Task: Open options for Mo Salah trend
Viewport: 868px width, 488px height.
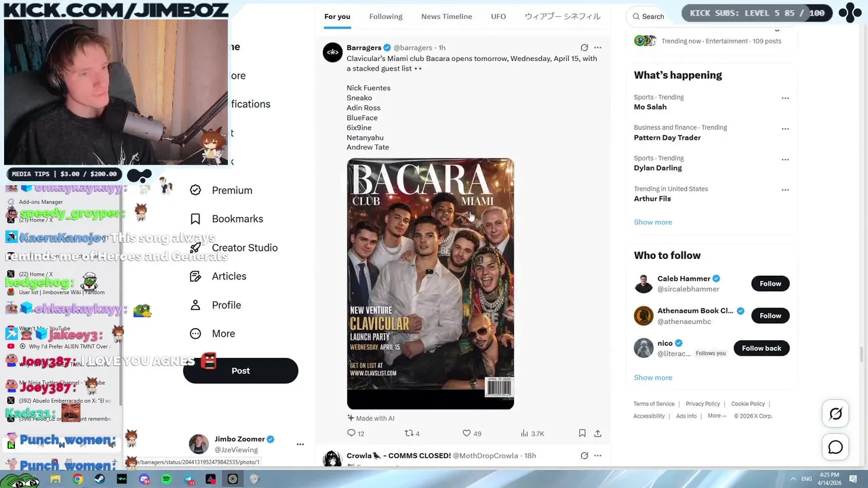Action: [x=785, y=98]
